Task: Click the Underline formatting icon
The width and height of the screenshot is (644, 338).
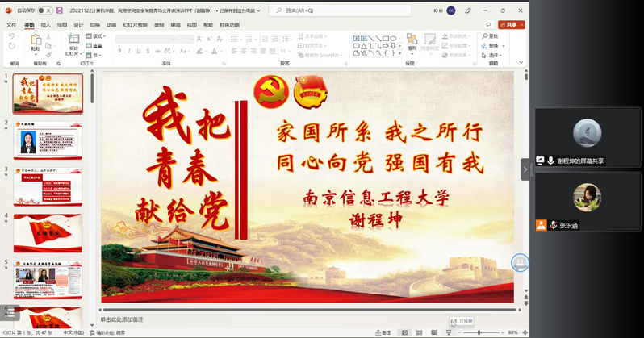Action: point(136,50)
